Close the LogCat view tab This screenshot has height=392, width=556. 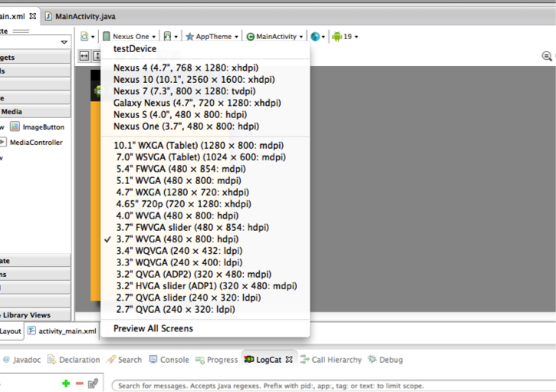click(x=289, y=359)
